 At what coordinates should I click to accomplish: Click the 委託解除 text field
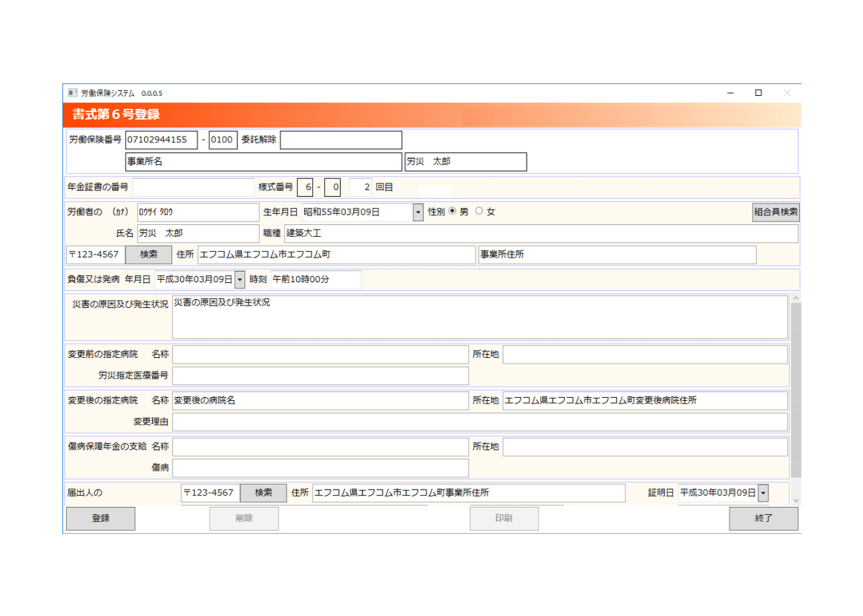341,140
